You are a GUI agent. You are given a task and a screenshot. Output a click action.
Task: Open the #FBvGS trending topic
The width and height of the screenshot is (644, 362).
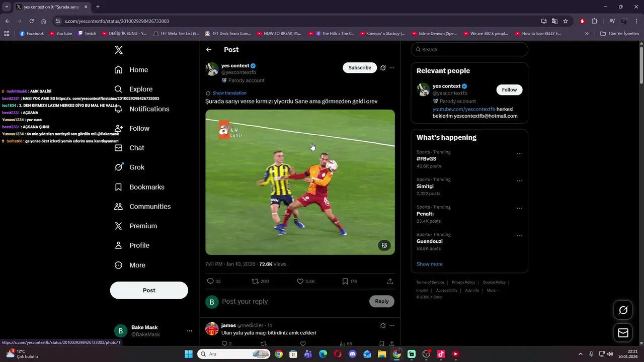[426, 159]
